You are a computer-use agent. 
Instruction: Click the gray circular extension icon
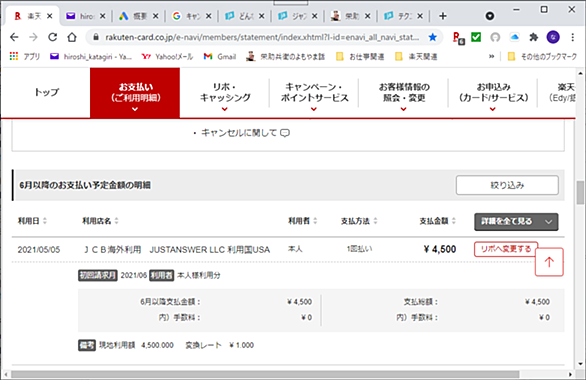pos(495,37)
